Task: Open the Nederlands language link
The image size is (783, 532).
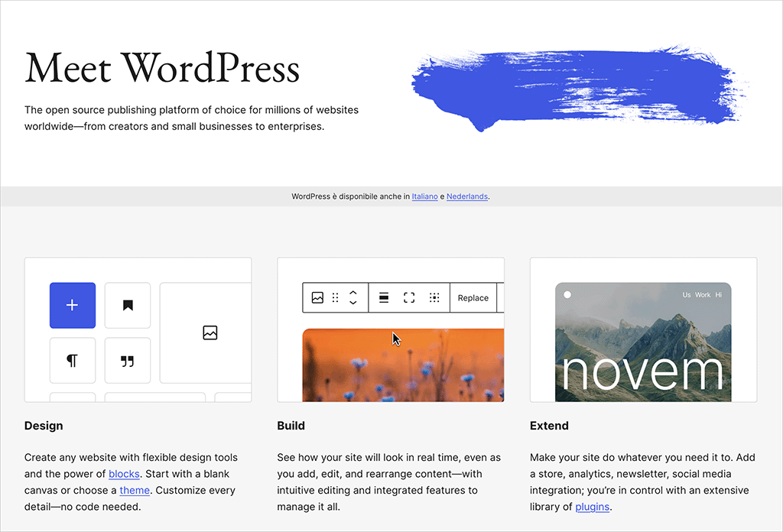Action: (467, 196)
